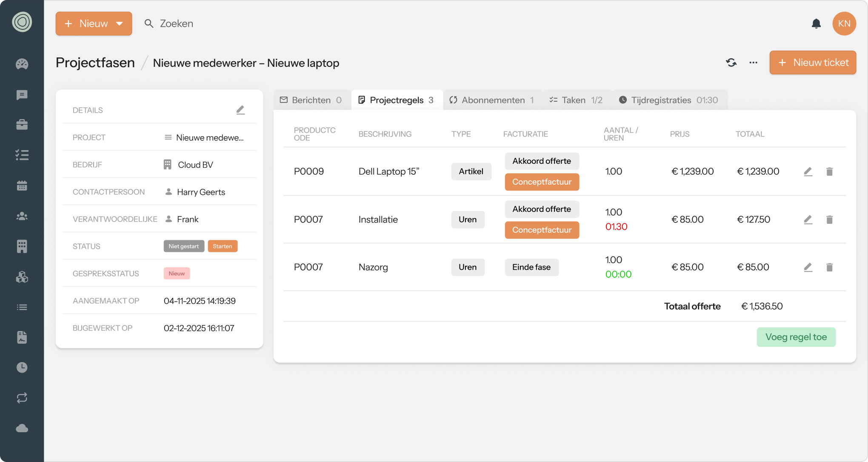Image resolution: width=868 pixels, height=462 pixels.
Task: Open the clock time sidebar icon
Action: click(22, 367)
